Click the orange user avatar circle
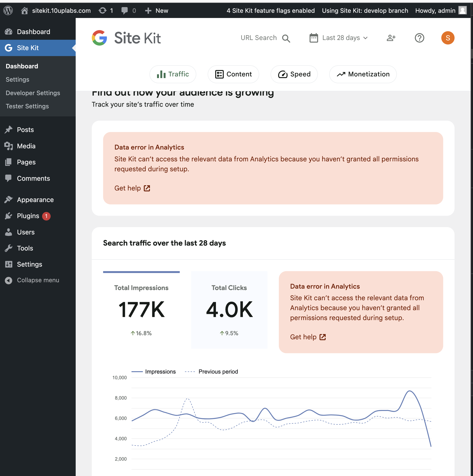473x476 pixels. tap(448, 38)
